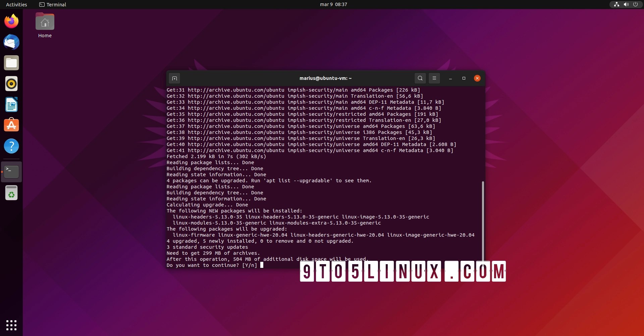Click the linux-firmware package line
The height and width of the screenshot is (336, 644).
click(x=324, y=235)
